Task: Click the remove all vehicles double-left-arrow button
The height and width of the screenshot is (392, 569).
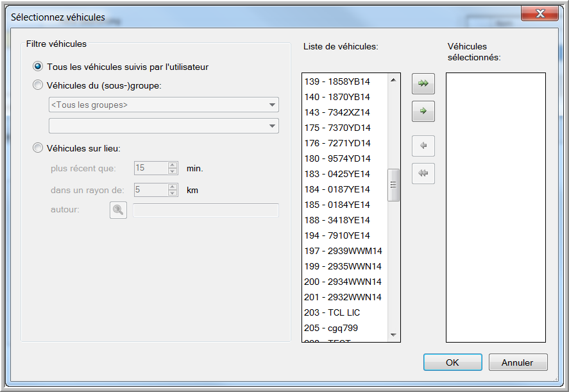Action: click(x=423, y=173)
